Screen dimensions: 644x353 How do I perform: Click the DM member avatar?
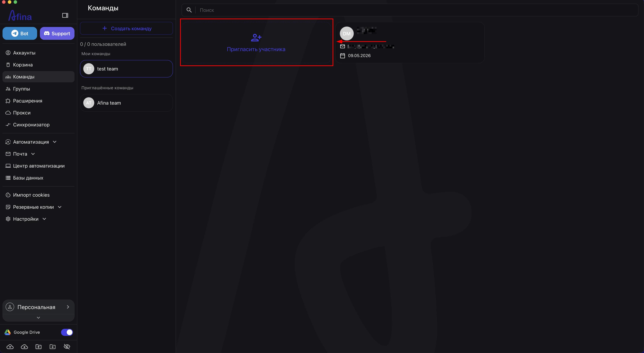click(x=347, y=34)
